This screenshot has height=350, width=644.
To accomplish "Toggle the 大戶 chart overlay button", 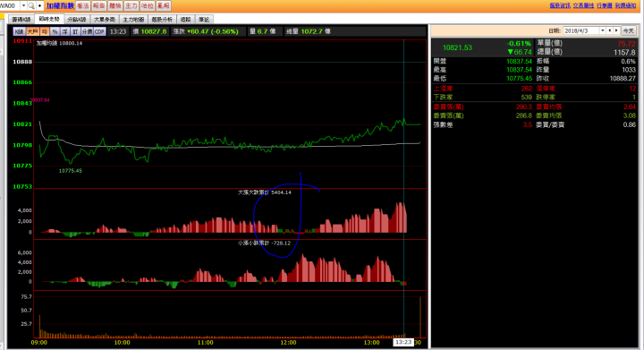I will pos(32,31).
